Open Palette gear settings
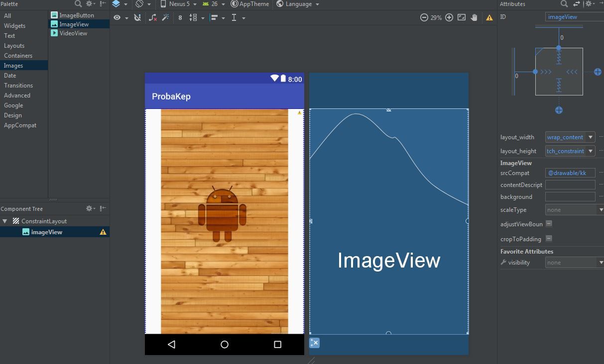 coord(90,3)
